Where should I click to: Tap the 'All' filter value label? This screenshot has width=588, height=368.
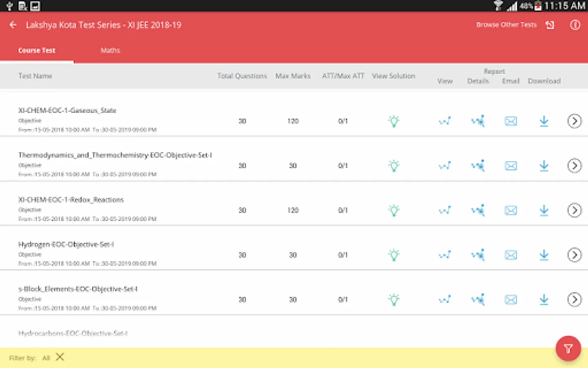pyautogui.click(x=46, y=358)
